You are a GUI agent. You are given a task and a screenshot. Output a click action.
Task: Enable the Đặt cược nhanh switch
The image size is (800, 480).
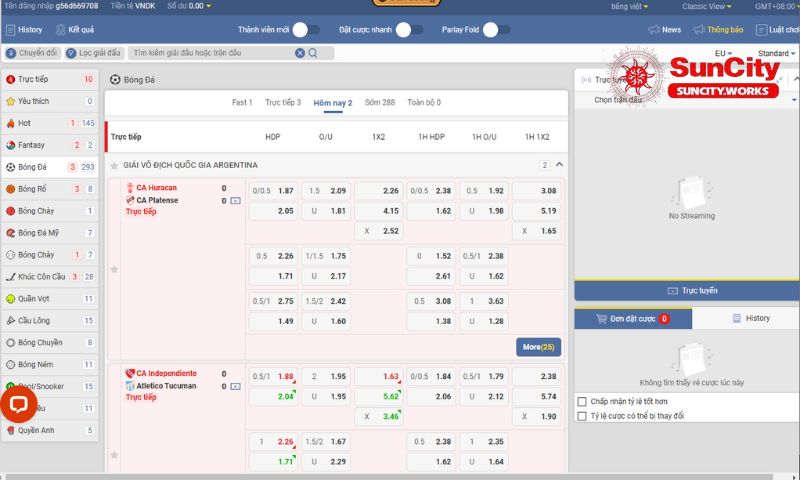tap(407, 30)
